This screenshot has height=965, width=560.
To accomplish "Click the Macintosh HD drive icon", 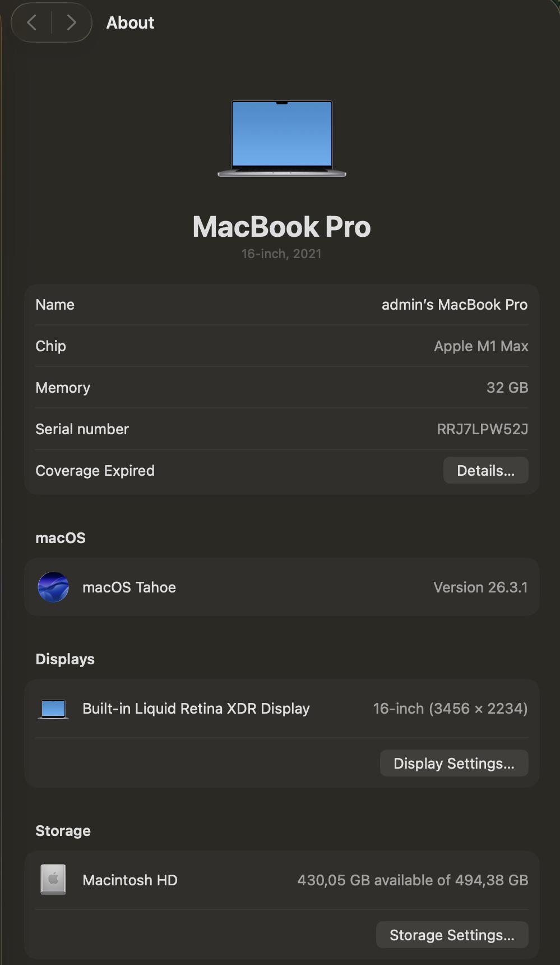I will (x=53, y=880).
